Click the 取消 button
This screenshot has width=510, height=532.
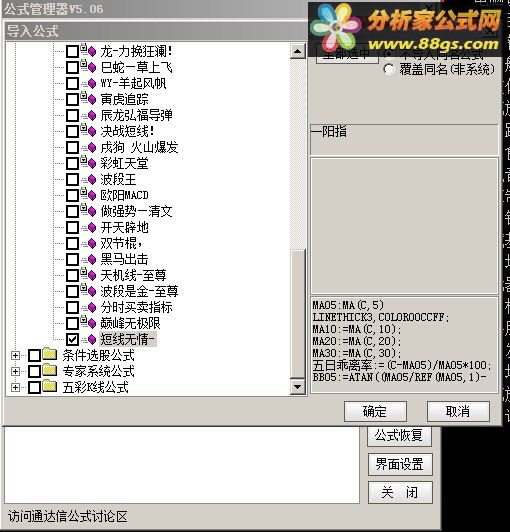[458, 412]
